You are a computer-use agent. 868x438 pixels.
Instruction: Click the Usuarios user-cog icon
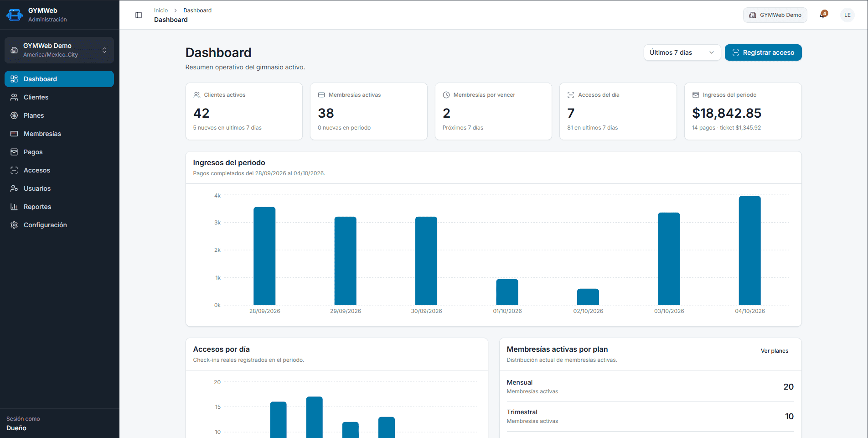[14, 188]
